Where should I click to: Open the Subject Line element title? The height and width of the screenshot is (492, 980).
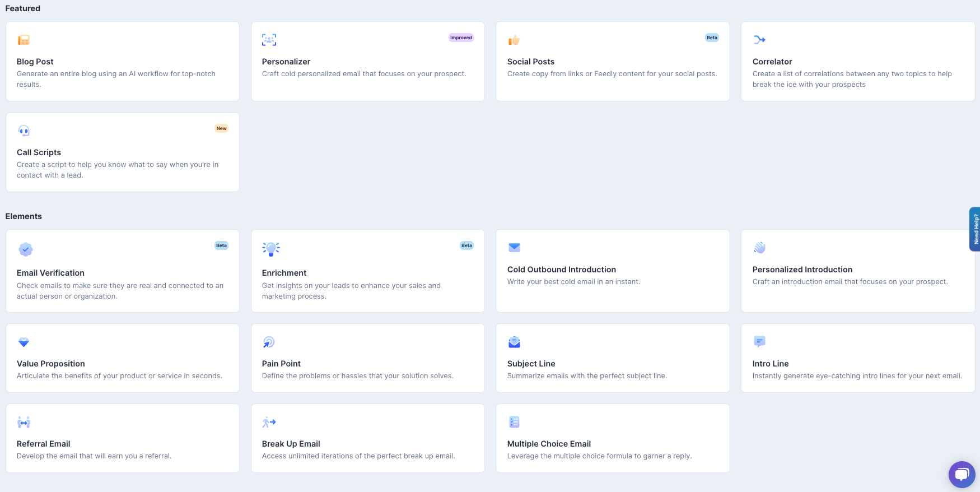point(531,364)
